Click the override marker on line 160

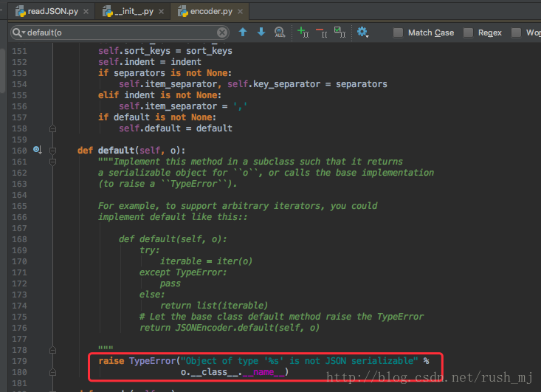37,150
